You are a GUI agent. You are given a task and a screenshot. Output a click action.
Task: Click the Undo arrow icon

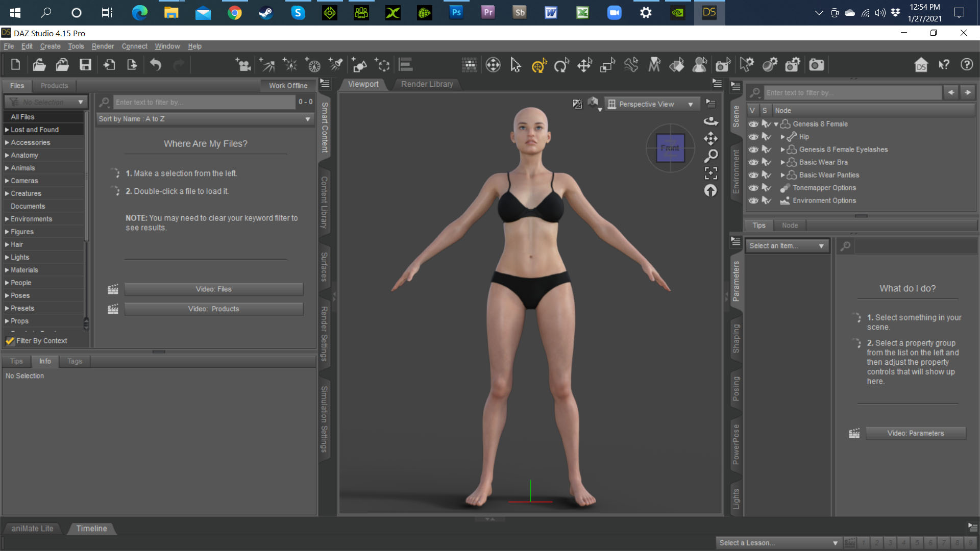click(x=156, y=65)
